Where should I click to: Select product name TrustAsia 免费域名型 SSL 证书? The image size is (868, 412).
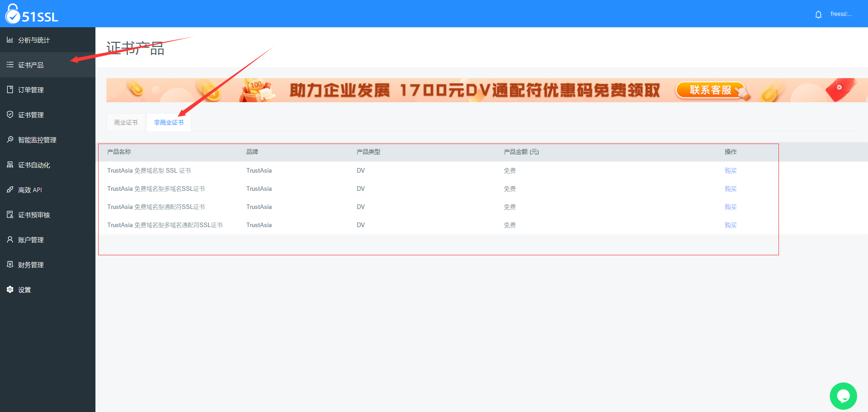coord(149,171)
